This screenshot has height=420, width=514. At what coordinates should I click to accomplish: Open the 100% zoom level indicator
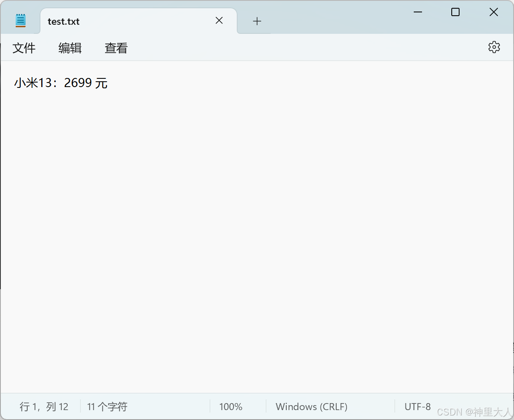click(231, 407)
